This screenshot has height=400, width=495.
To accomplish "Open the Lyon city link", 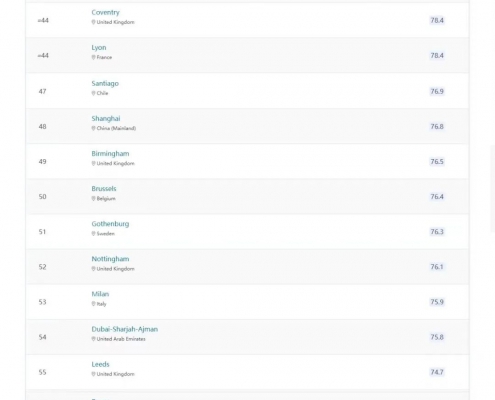I will tap(99, 48).
